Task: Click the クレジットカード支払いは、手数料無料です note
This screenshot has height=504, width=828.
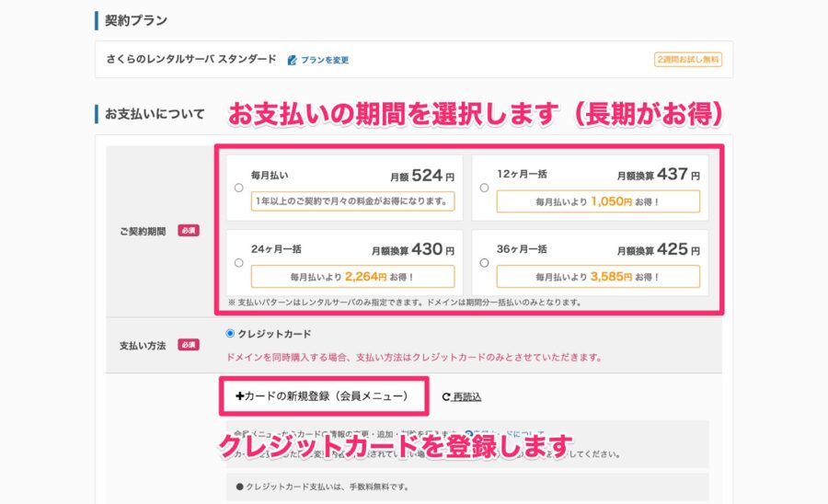Action: tap(323, 487)
